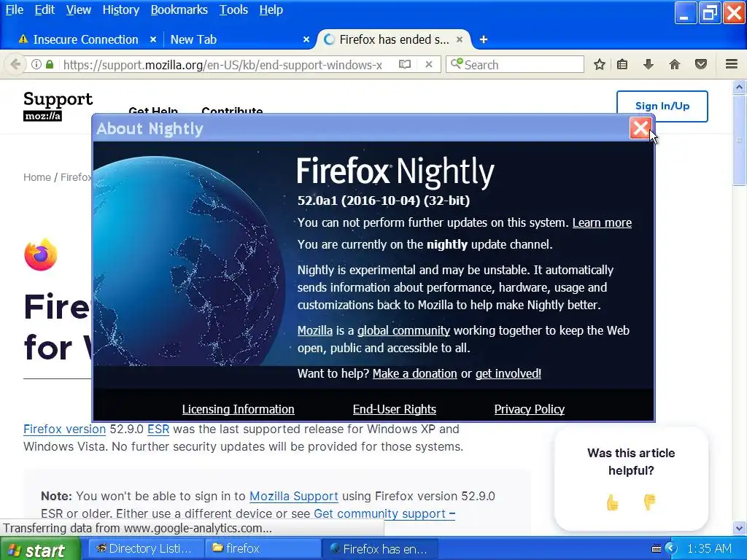Click the 1:35 AM clock
Viewport: 747px width, 560px height.
709,548
